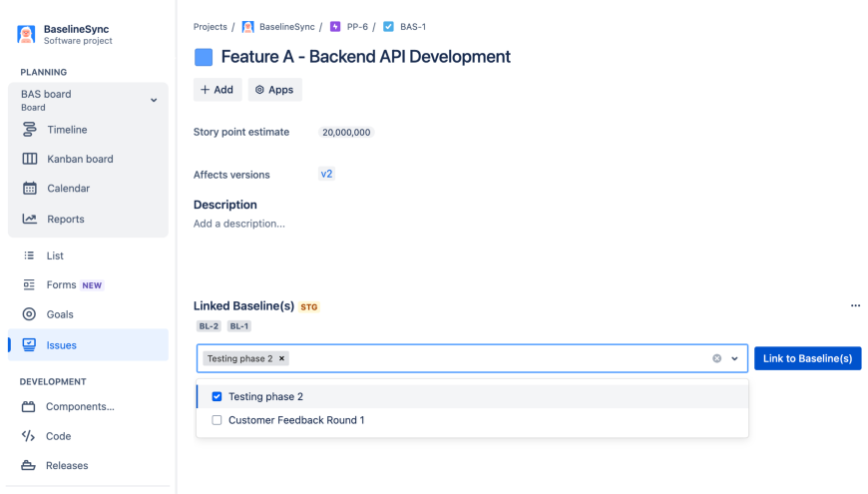Click the Timeline icon in sidebar
The image size is (868, 494).
(x=30, y=130)
